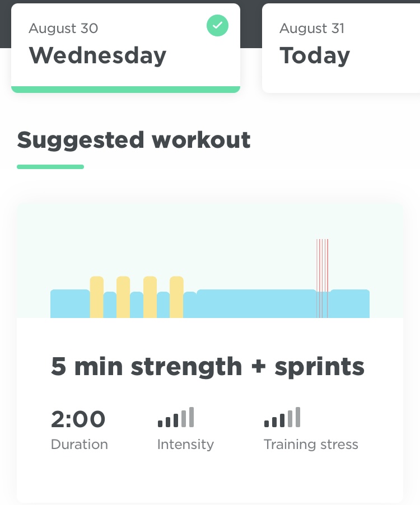This screenshot has width=420, height=505.
Task: Click the first yellow interval bar
Action: [96, 297]
